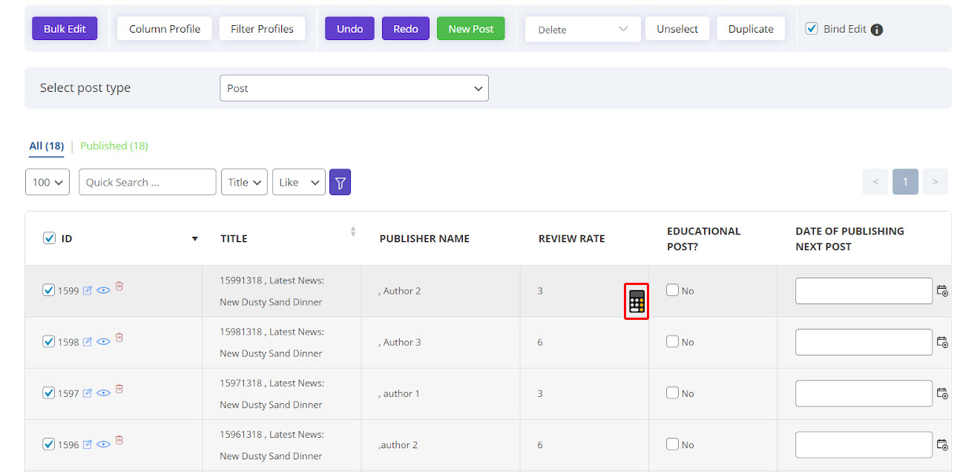Uncheck row 1599 selection checkbox
This screenshot has width=980, height=472.
point(49,290)
